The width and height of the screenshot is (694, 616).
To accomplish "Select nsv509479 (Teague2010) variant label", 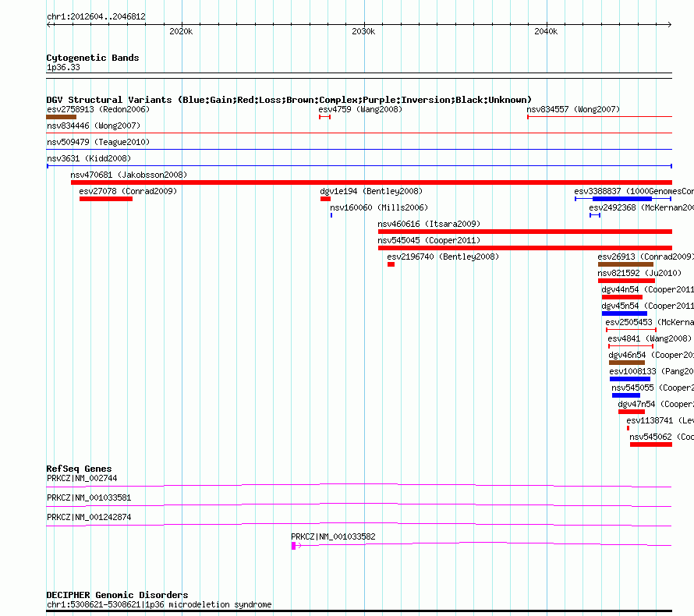I will (98, 142).
